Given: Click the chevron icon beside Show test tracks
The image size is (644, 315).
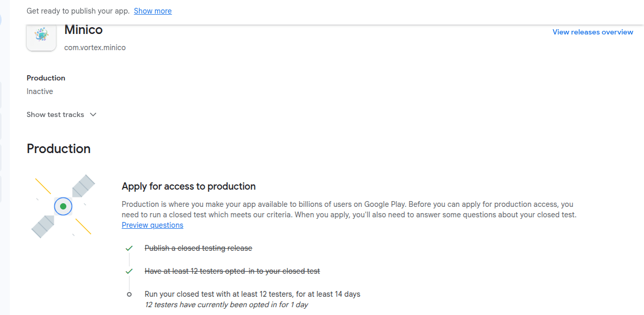Looking at the screenshot, I should coord(93,114).
